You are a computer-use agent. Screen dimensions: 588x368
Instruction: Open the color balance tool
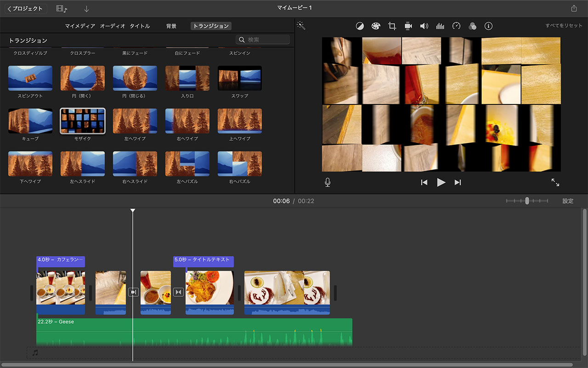(x=360, y=26)
